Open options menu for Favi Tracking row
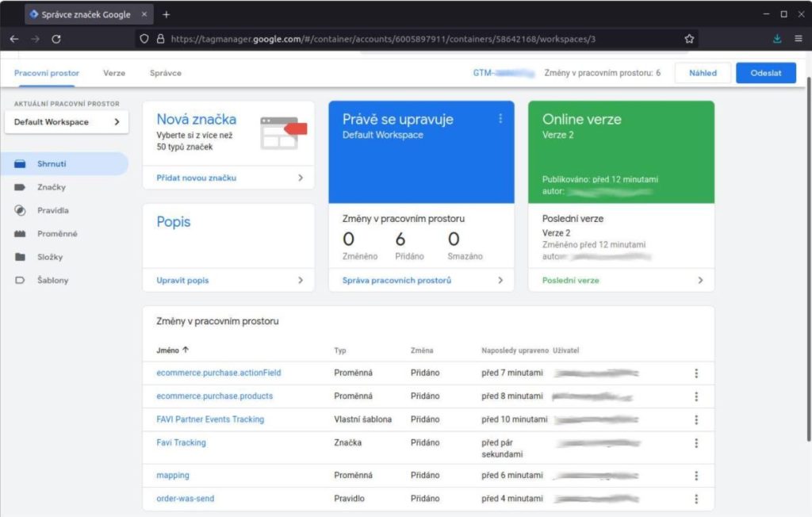The height and width of the screenshot is (517, 812). [x=696, y=443]
